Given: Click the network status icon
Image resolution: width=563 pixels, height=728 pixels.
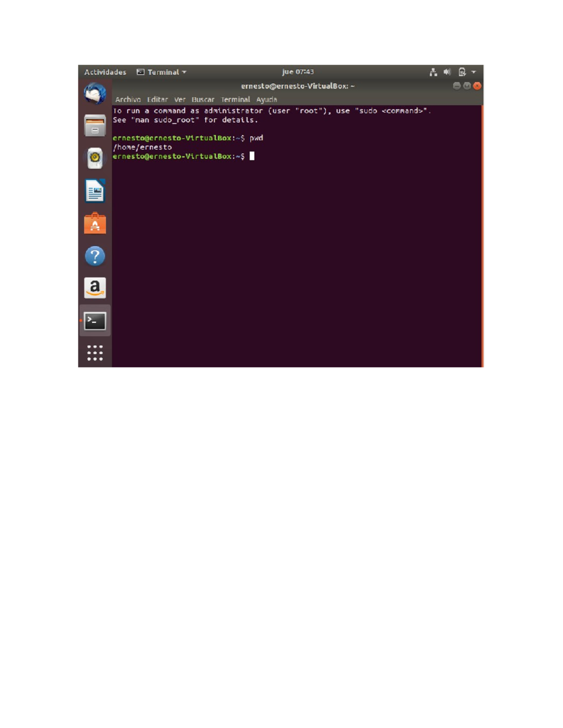Looking at the screenshot, I should [x=433, y=72].
